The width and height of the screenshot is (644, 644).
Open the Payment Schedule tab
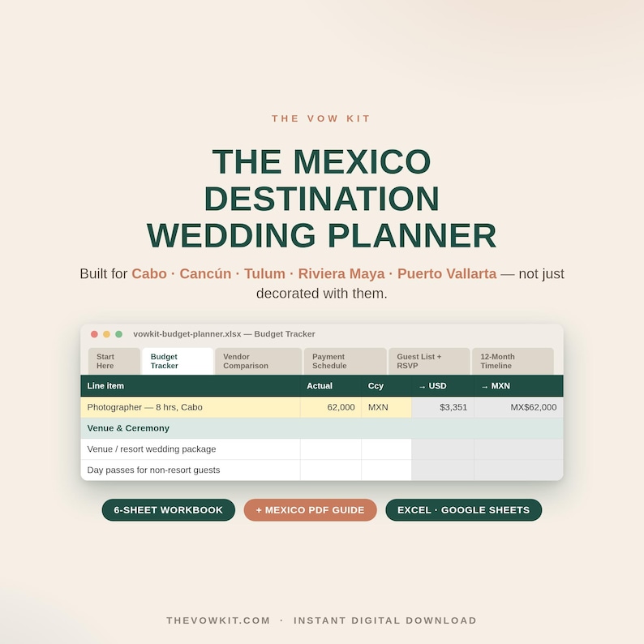pyautogui.click(x=345, y=361)
